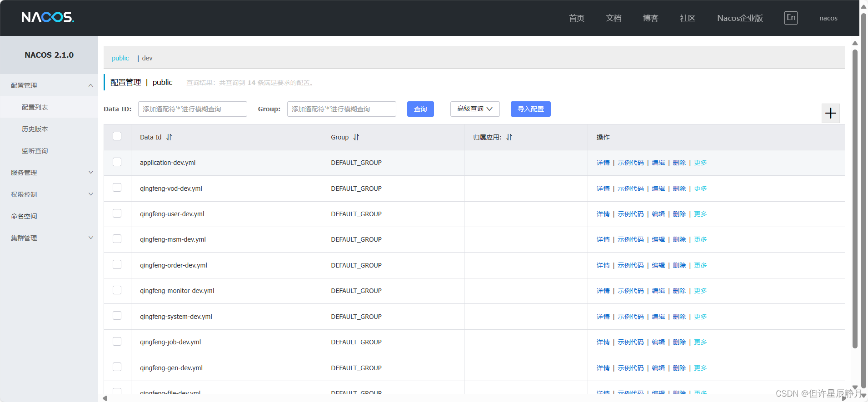
Task: Open 示例代码 for qingfeng-vod-dev.yml
Action: coord(630,189)
